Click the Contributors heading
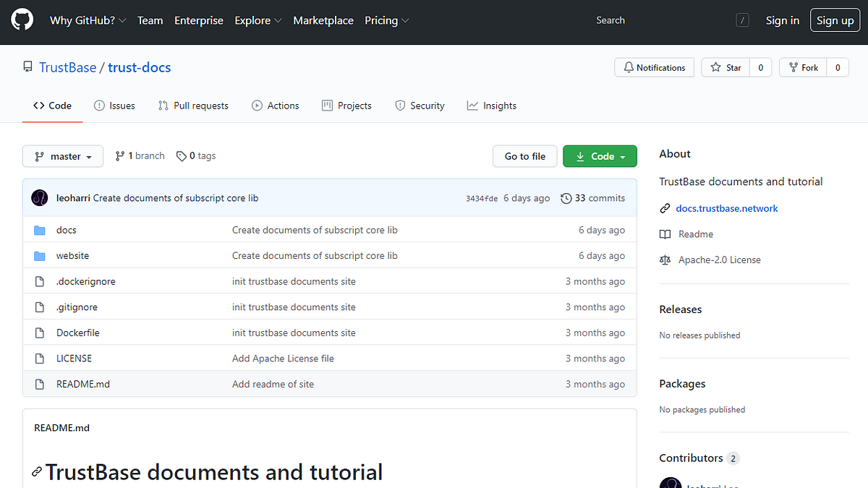Image resolution: width=868 pixels, height=488 pixels. [691, 458]
